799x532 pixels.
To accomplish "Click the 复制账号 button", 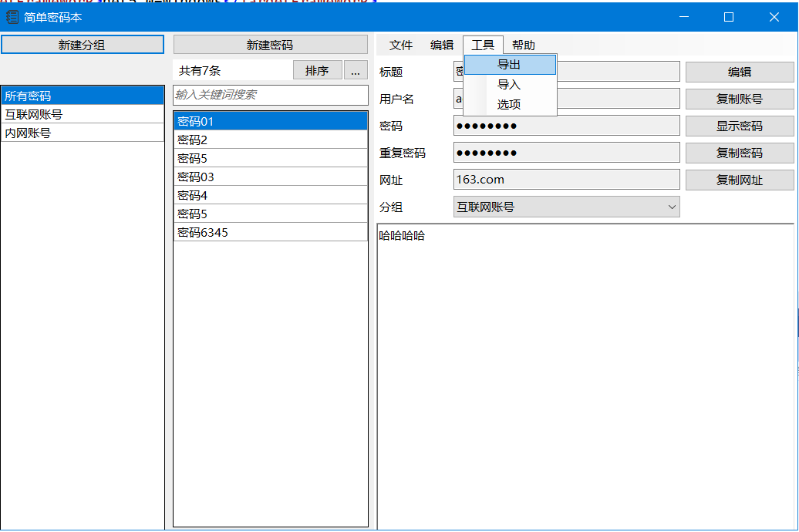I will pyautogui.click(x=739, y=99).
